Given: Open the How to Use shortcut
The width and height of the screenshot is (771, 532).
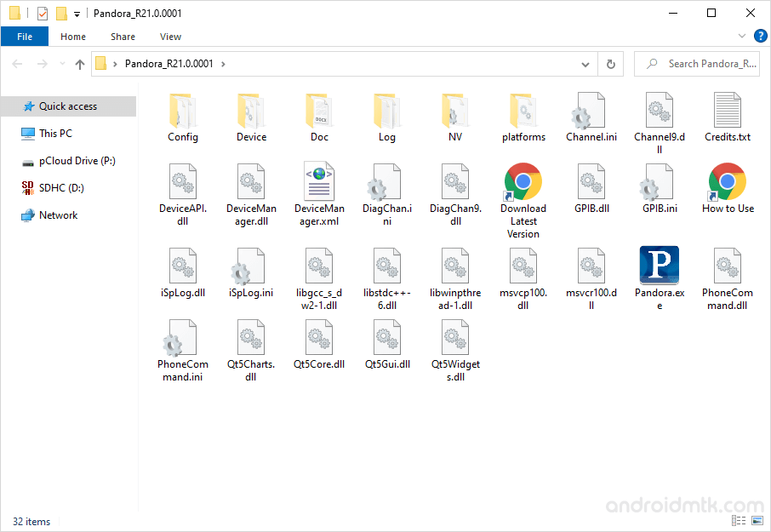Looking at the screenshot, I should [x=728, y=181].
